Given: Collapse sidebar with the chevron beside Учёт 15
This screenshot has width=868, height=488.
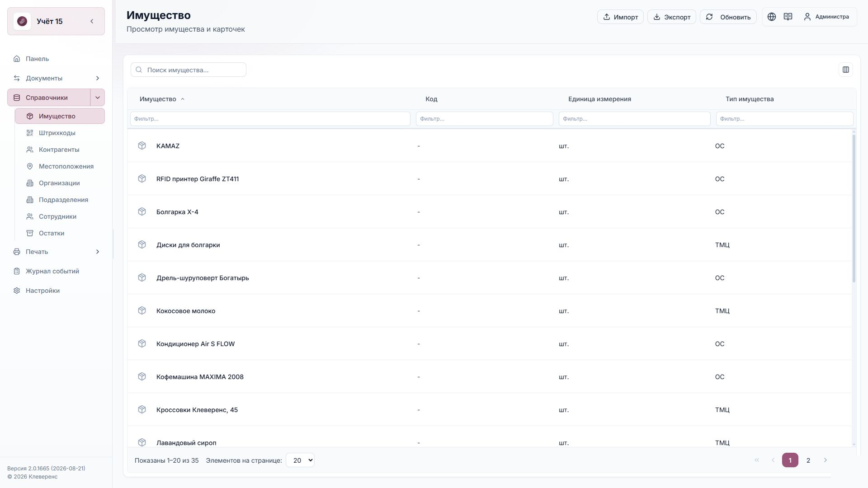Looking at the screenshot, I should pyautogui.click(x=92, y=21).
